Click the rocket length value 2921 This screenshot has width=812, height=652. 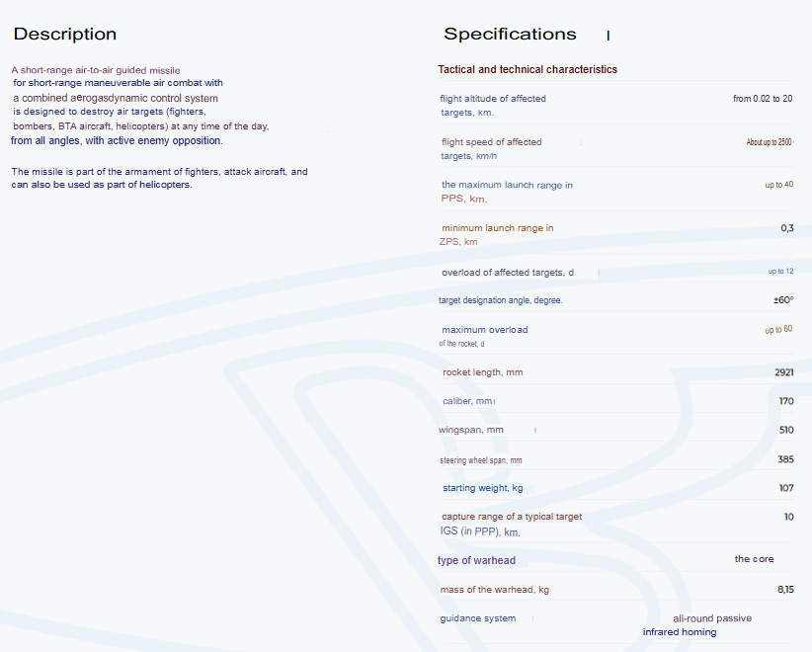(x=784, y=372)
